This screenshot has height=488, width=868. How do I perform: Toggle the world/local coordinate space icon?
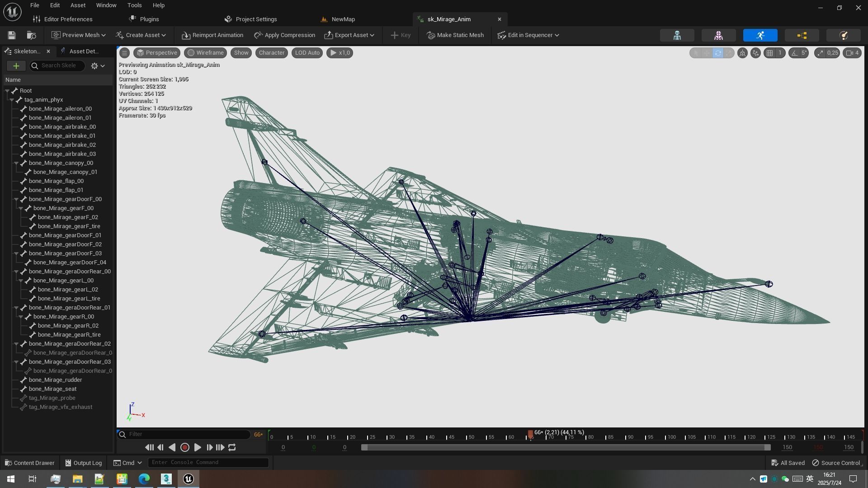point(742,53)
